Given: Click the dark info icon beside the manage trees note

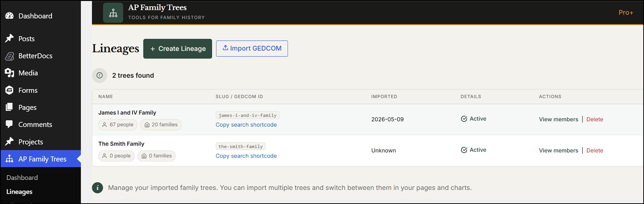Looking at the screenshot, I should coord(98,188).
